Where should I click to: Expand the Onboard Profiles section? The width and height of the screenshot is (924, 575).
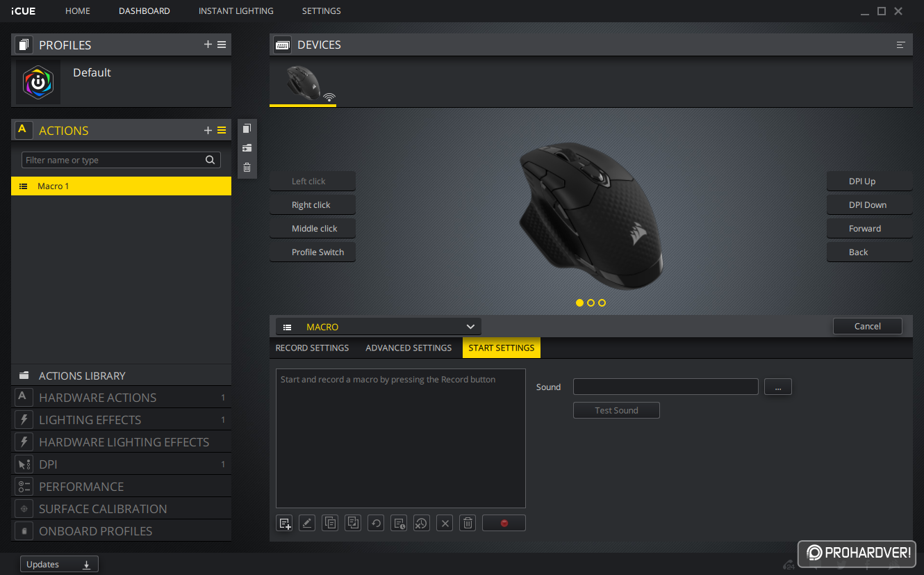click(x=121, y=531)
